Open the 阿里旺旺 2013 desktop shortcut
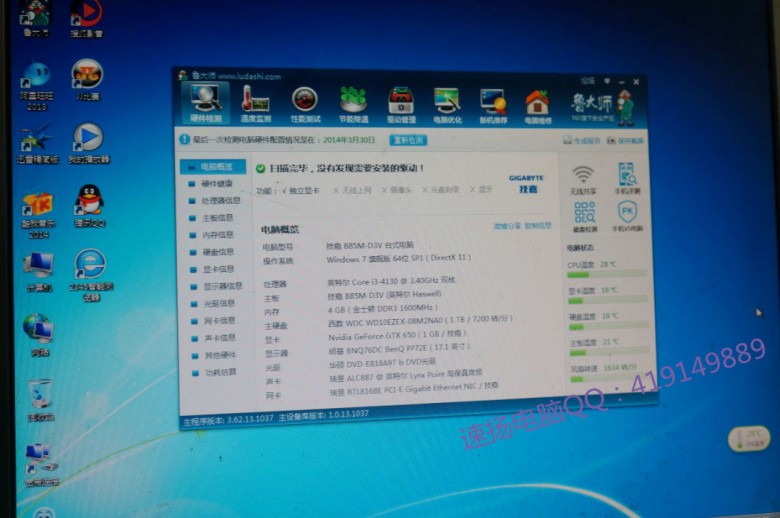Screen dimensions: 780x518 coord(36,86)
